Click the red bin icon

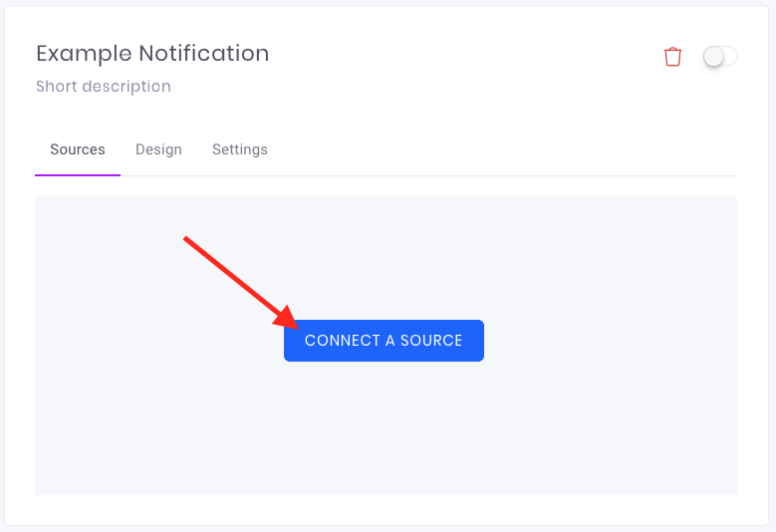point(672,57)
